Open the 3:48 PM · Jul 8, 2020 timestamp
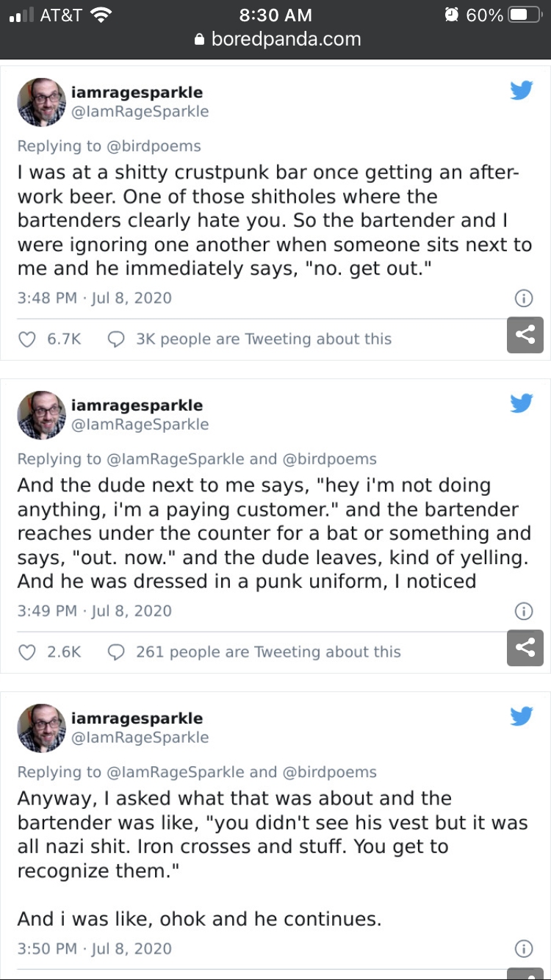This screenshot has height=980, width=551. tap(94, 298)
